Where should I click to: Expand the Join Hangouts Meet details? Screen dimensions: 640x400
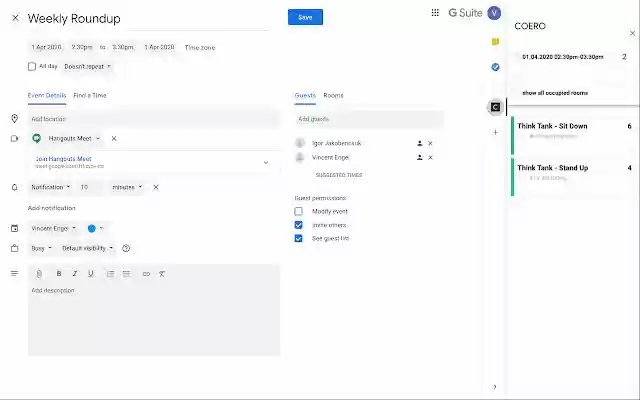[x=266, y=162]
